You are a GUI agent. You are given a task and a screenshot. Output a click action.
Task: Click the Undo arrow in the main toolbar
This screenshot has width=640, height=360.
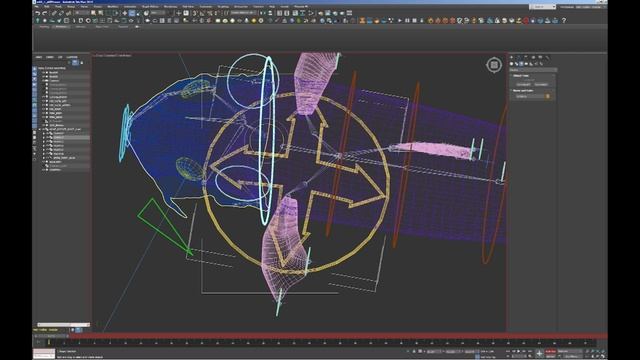[x=38, y=13]
